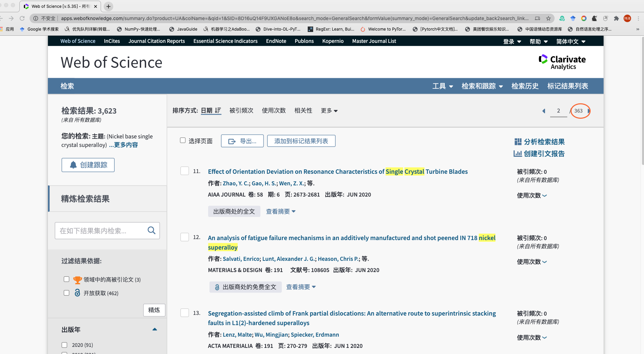
Task: Select result 12 checkbox
Action: pyautogui.click(x=185, y=237)
